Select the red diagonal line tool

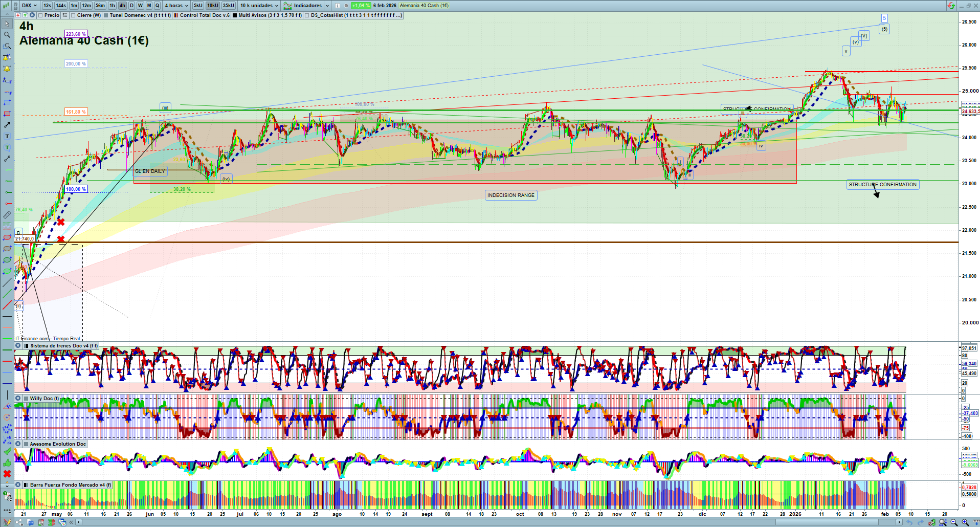click(x=7, y=305)
